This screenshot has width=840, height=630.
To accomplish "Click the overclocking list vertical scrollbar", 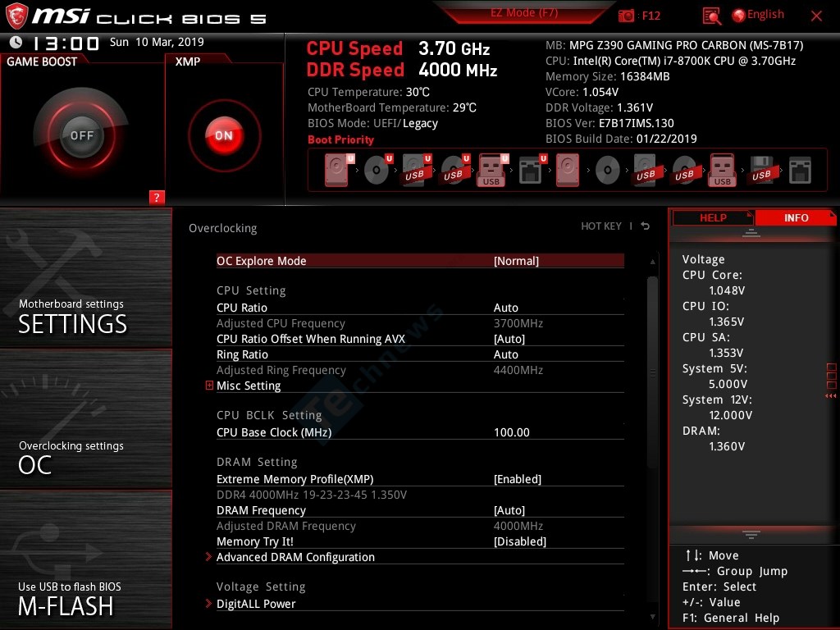I will 653,369.
